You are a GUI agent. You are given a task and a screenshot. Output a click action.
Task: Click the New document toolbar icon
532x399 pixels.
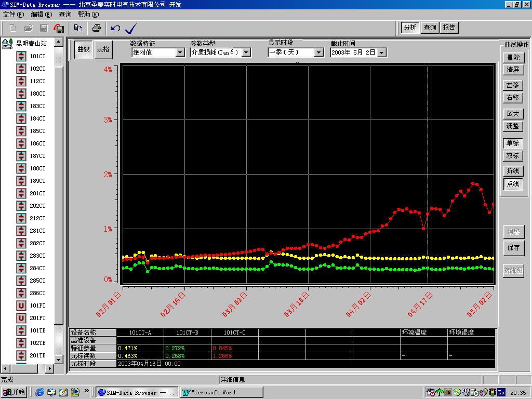pyautogui.click(x=13, y=28)
